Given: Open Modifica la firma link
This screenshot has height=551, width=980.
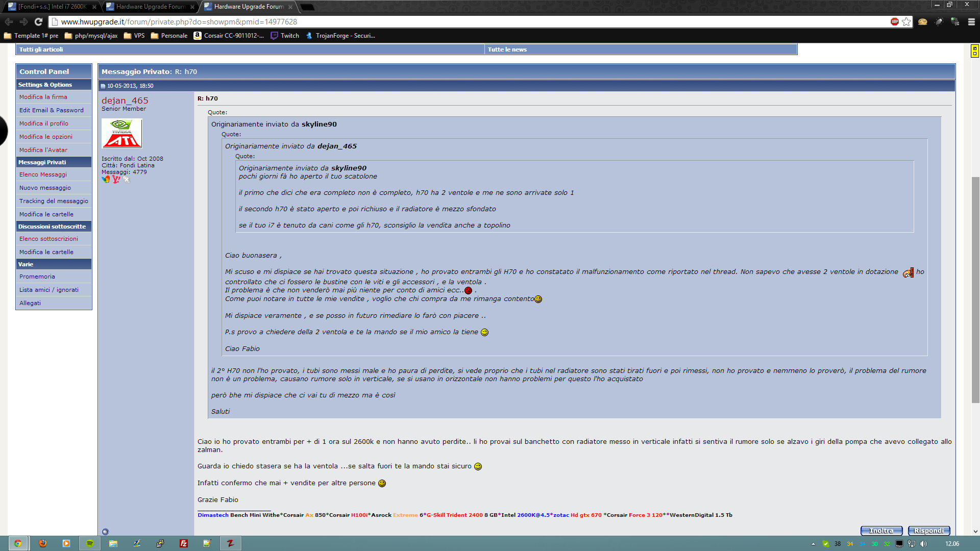Looking at the screenshot, I should point(43,97).
